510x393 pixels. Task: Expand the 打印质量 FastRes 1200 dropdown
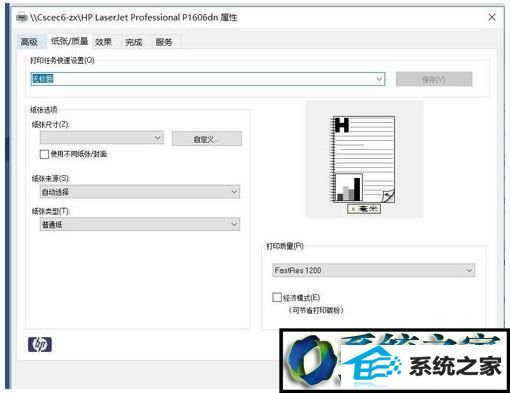pos(374,270)
